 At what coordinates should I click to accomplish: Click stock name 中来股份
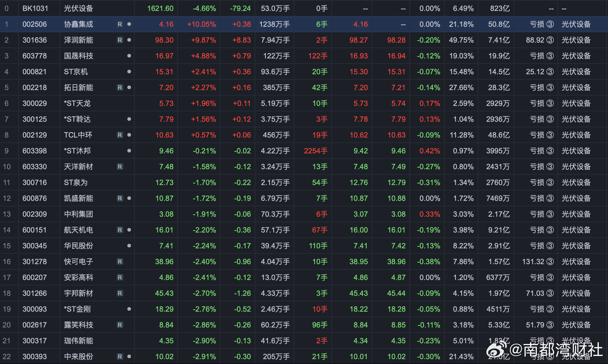point(78,357)
